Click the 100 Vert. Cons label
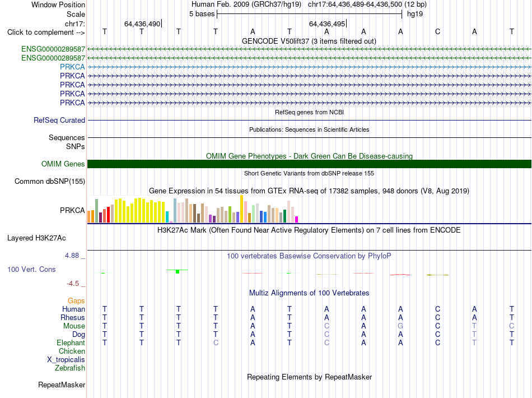Viewport: 532px width, 398px height. 31,269
